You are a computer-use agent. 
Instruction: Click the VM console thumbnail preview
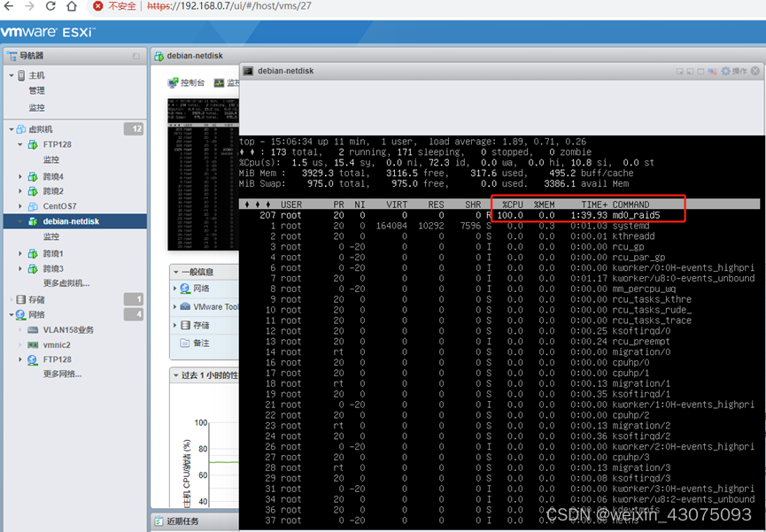click(x=203, y=174)
